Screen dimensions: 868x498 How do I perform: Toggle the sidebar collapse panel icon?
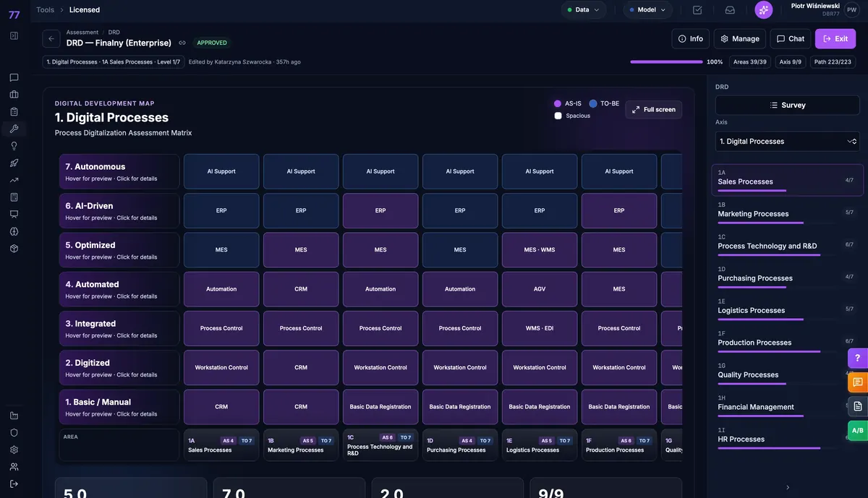point(14,35)
